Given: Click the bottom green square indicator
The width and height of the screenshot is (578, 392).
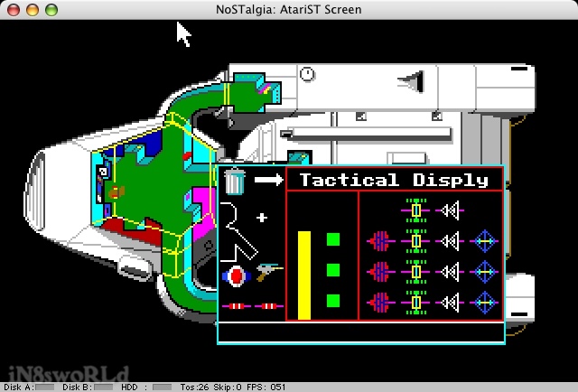Looking at the screenshot, I should click(333, 301).
